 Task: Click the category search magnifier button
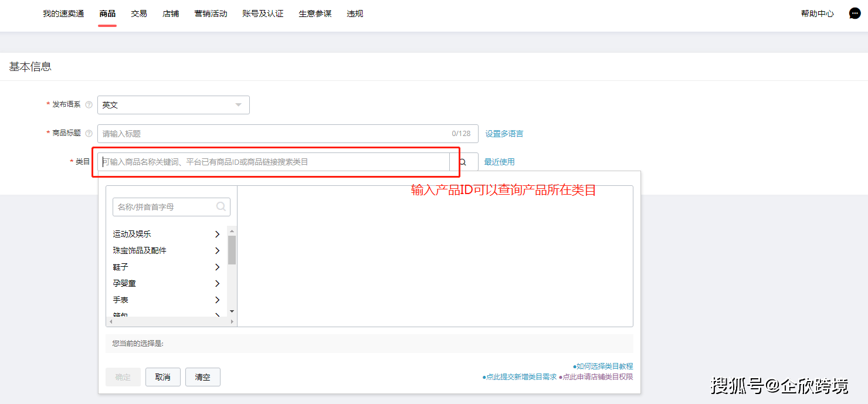463,162
